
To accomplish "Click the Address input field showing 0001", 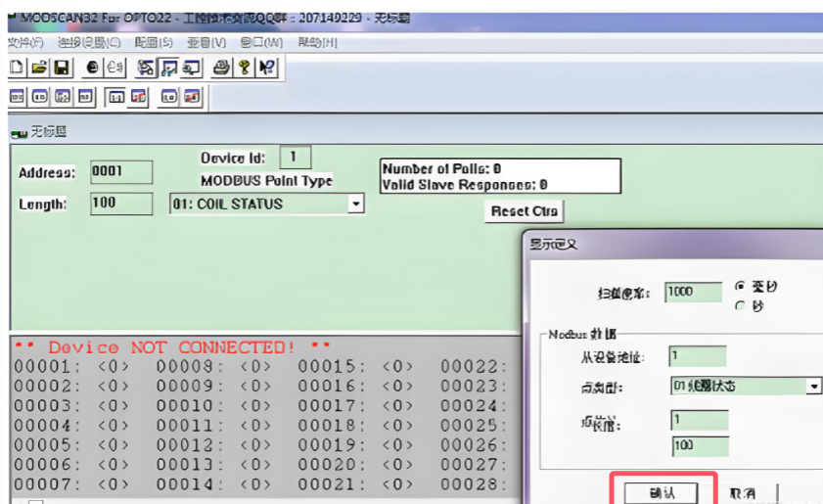I will tap(120, 172).
